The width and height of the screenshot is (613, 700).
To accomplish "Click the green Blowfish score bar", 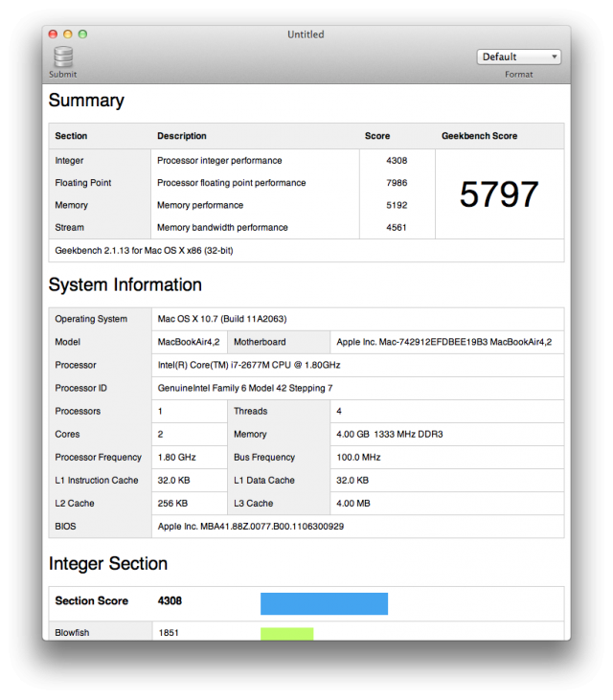I will (287, 634).
